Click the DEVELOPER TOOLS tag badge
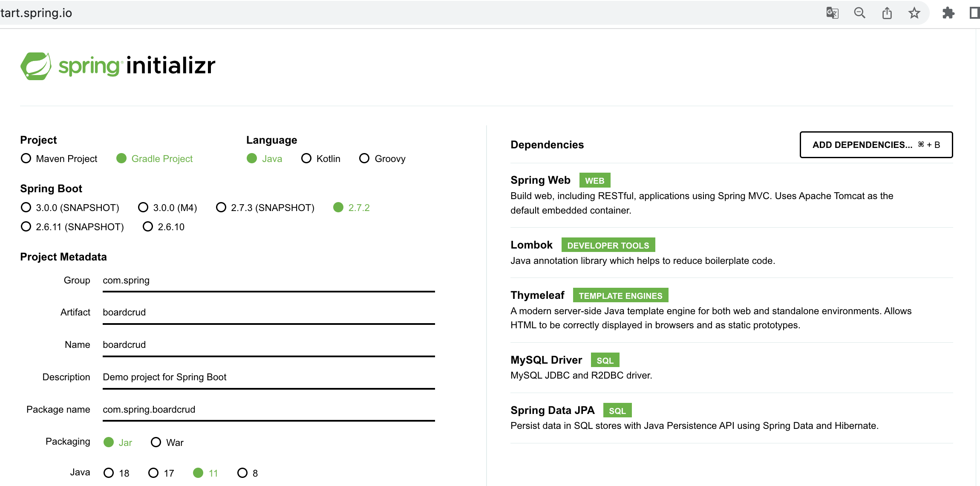 tap(608, 245)
